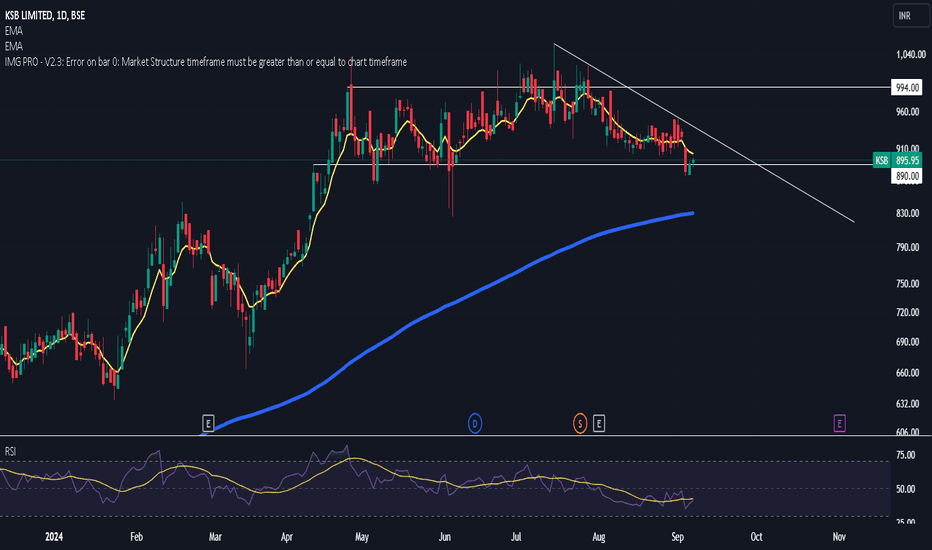Click the earnings E marker near March

pos(208,423)
